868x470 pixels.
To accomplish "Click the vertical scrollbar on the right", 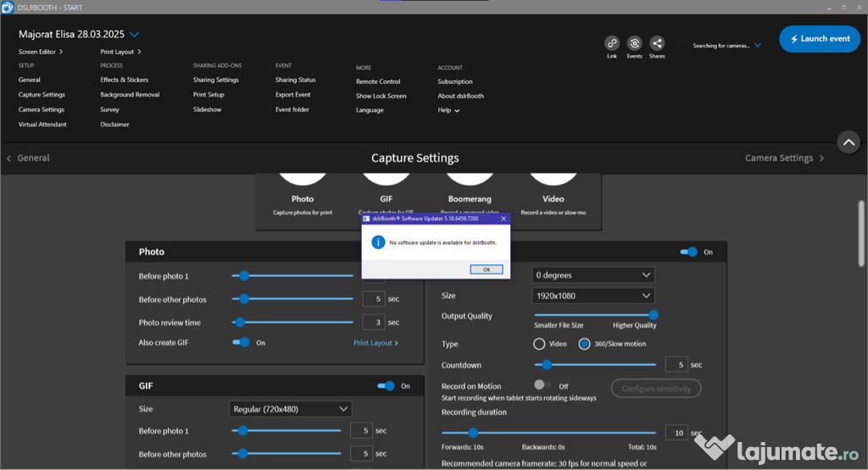I will [861, 234].
